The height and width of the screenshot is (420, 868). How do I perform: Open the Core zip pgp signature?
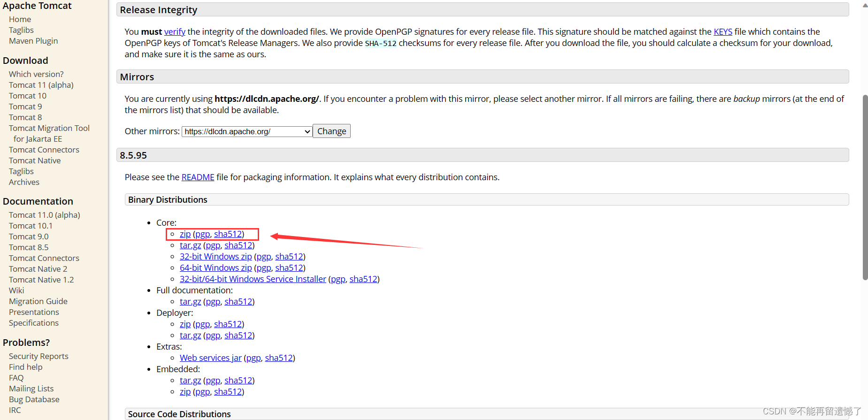[203, 234]
